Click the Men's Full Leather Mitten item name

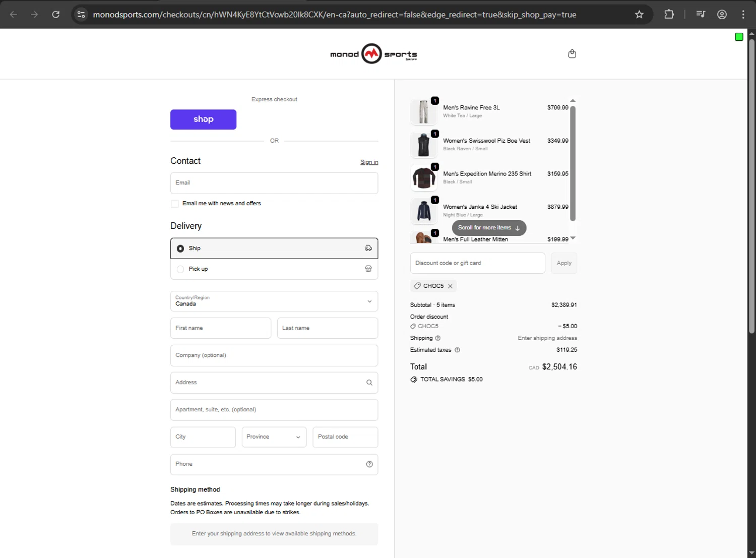click(x=475, y=239)
